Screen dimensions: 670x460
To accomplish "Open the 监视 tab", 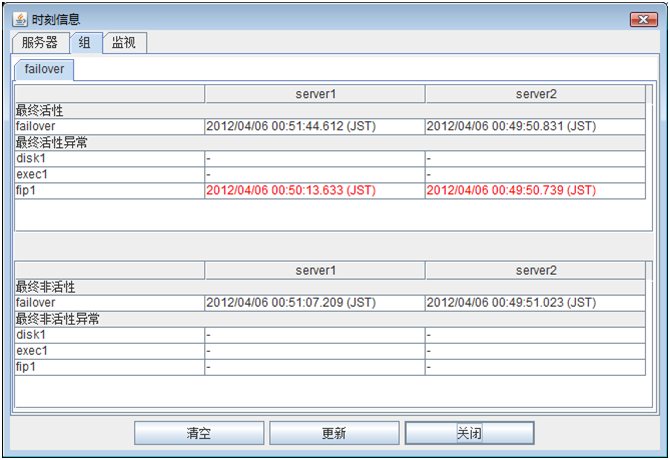I will (125, 42).
